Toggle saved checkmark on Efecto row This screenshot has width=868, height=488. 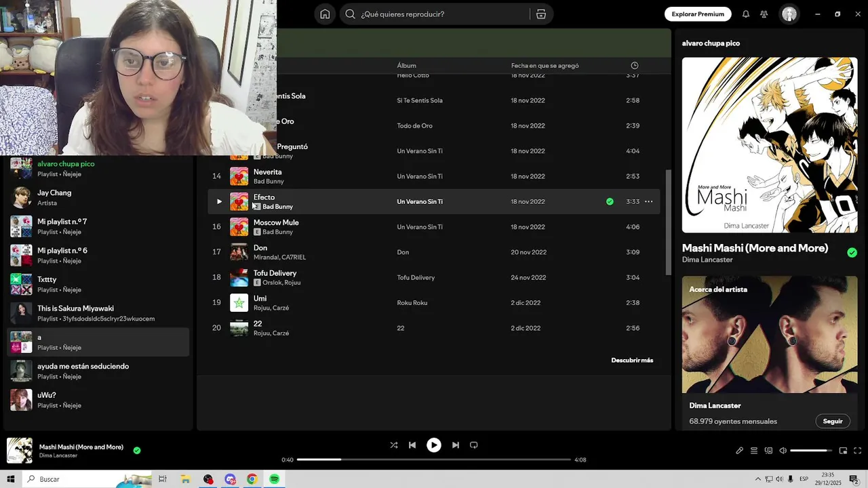(610, 201)
